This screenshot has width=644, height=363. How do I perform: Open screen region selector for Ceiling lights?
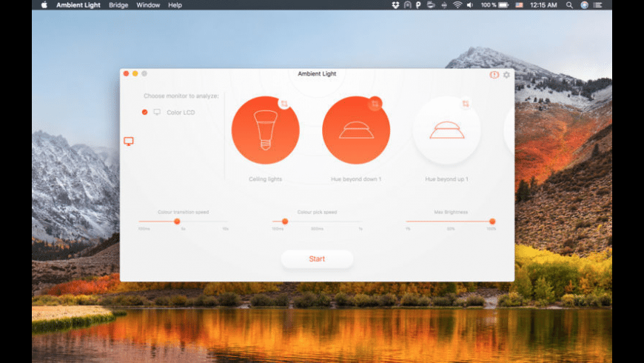point(284,104)
